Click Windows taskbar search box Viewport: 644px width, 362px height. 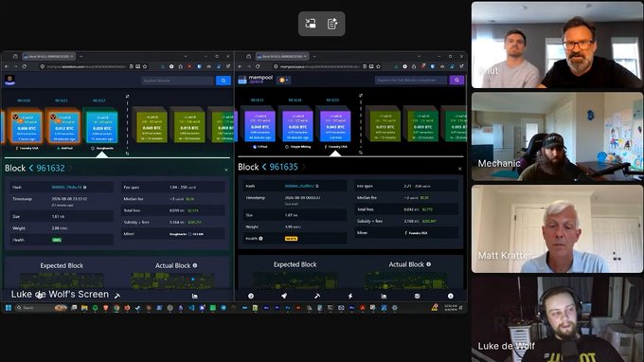pos(40,308)
